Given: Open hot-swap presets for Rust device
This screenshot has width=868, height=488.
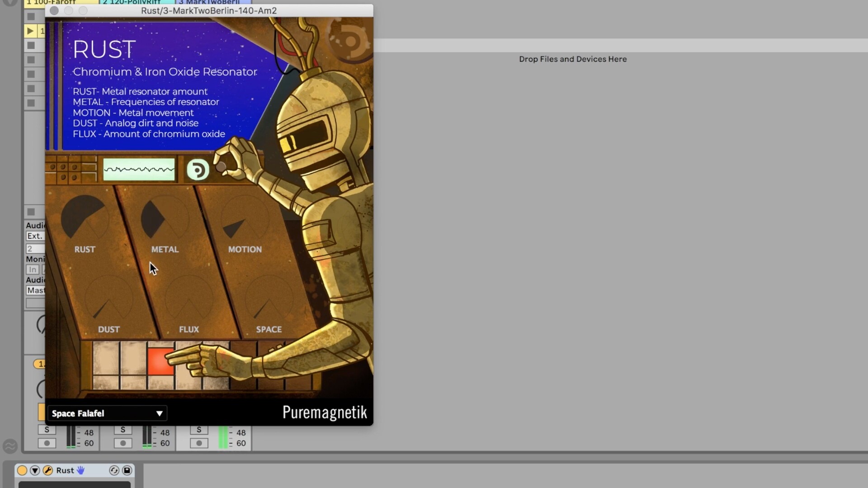Looking at the screenshot, I should [114, 470].
